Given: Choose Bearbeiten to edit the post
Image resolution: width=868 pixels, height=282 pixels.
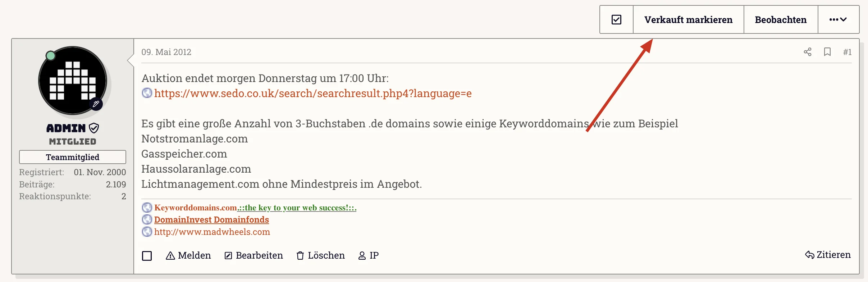Looking at the screenshot, I should pos(253,255).
